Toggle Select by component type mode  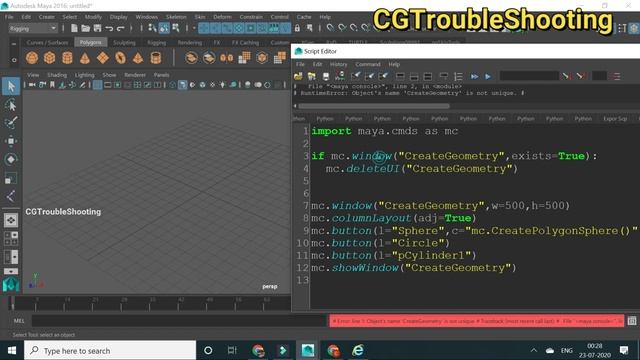176,28
